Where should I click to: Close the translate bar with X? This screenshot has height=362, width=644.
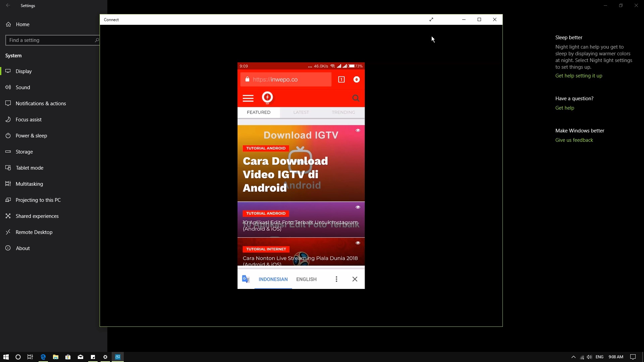point(355,279)
